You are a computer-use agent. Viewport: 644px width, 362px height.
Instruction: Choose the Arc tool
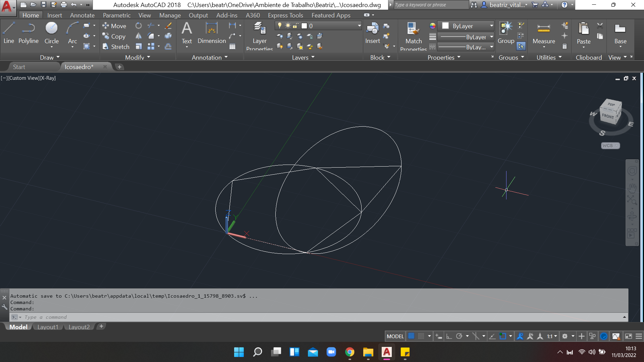point(72,33)
